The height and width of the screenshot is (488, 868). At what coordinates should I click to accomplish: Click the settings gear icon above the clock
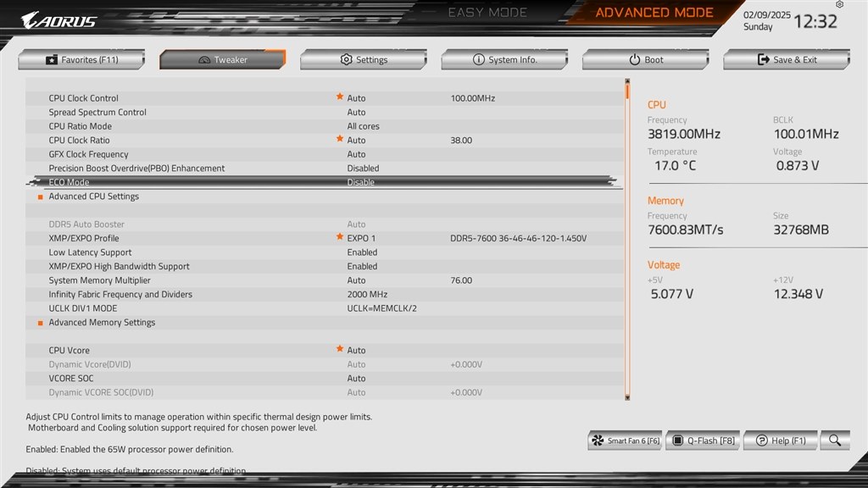pos(840,4)
